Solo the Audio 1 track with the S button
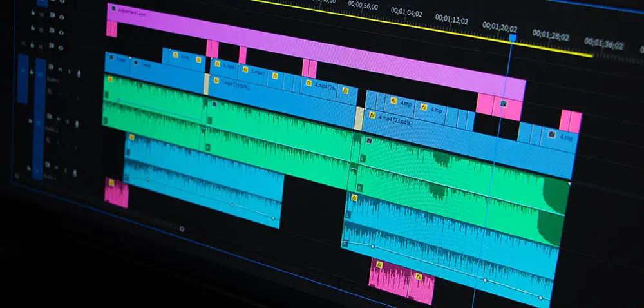 click(x=69, y=72)
